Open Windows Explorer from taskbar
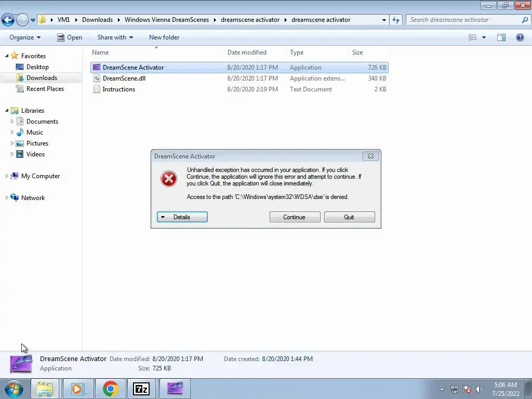 click(45, 389)
